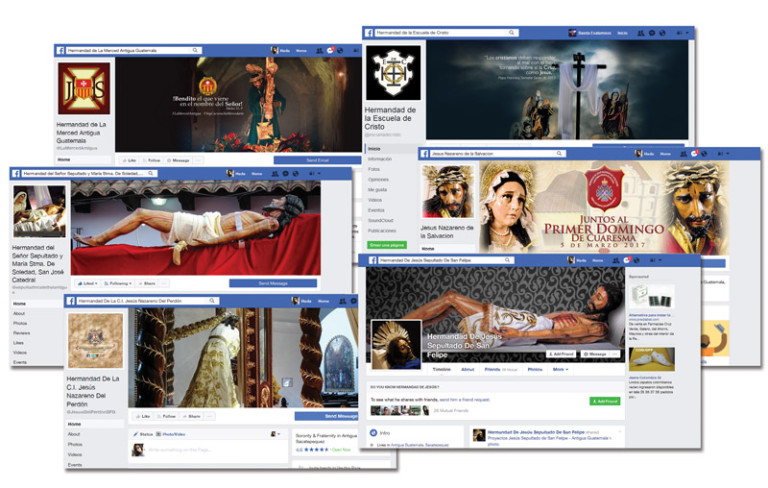The image size is (768, 488).
Task: Follow the Hermandad de La Merced page
Action: (x=153, y=160)
